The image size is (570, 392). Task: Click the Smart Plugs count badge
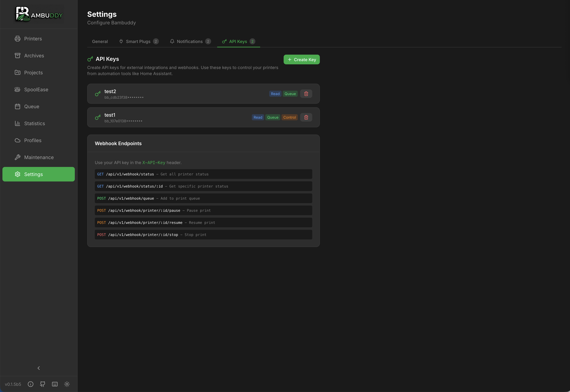click(156, 41)
